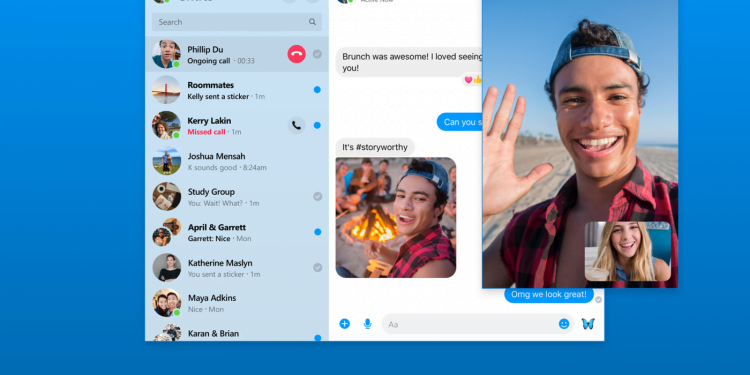Click the Kerry Lakin unread blue dot

click(x=317, y=125)
